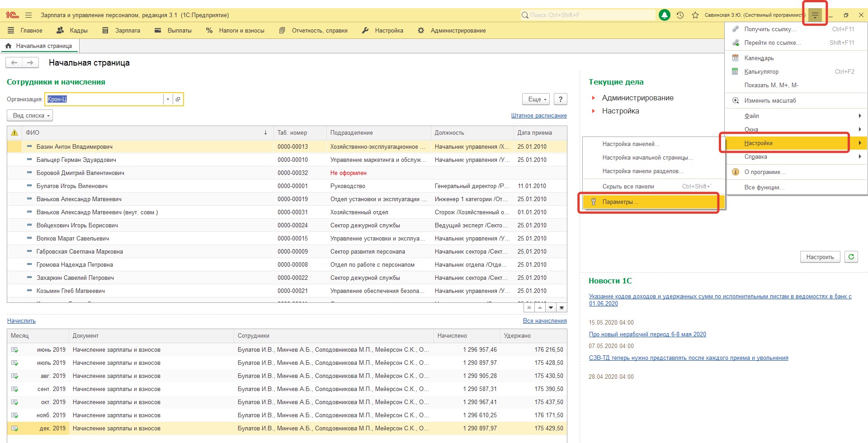Open the organization field link icon

[x=178, y=99]
